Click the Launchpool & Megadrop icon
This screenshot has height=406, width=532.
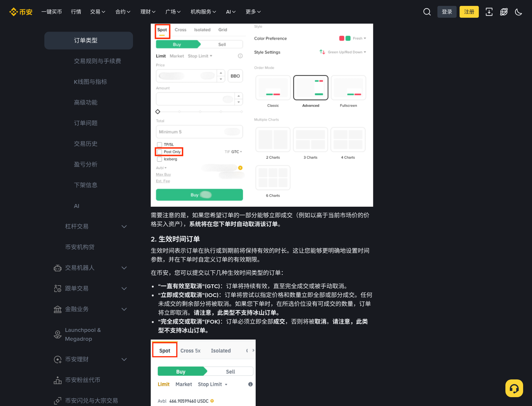tap(58, 334)
